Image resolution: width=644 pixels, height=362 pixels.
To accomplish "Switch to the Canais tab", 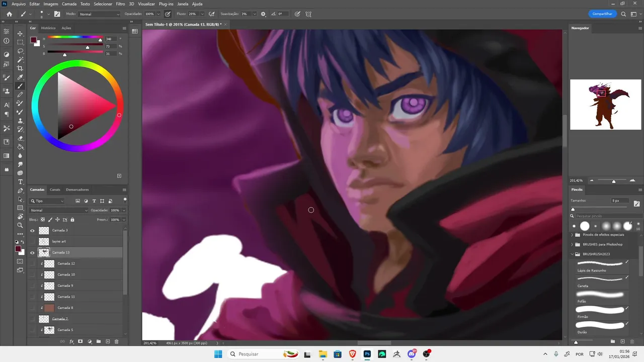I will pos(55,190).
